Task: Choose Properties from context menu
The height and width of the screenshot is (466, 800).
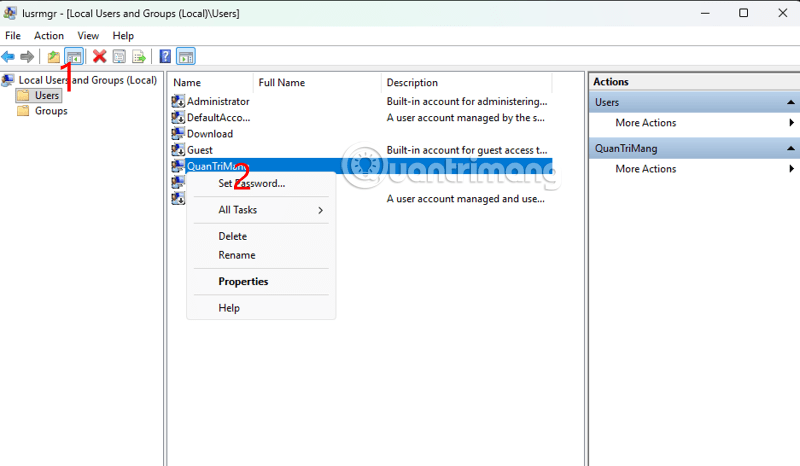Action: (x=261, y=281)
